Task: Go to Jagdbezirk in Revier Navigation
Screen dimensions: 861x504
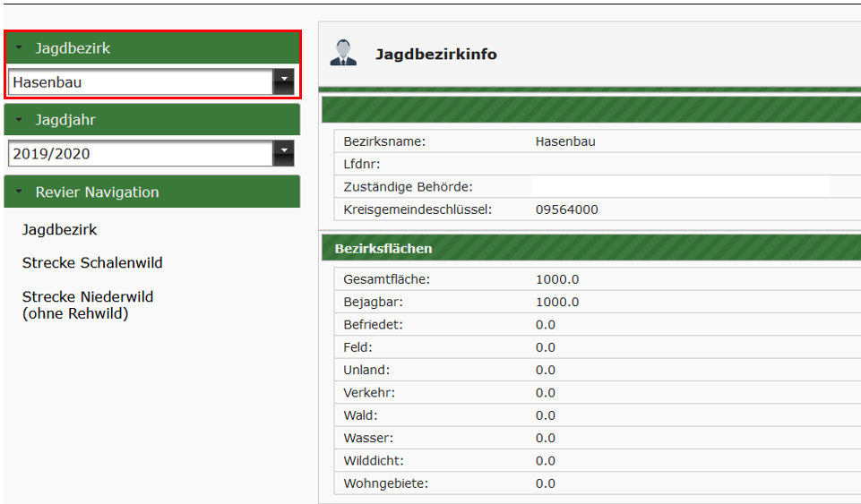Action: (x=59, y=230)
